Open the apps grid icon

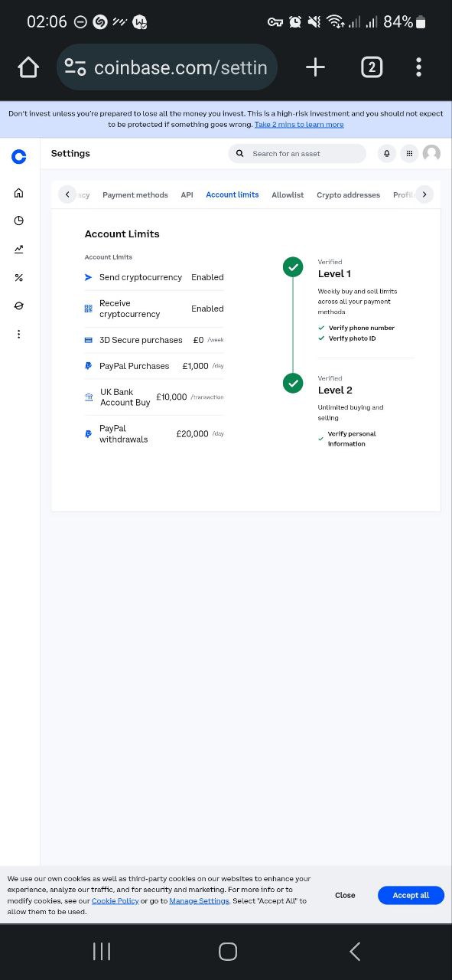click(x=409, y=153)
